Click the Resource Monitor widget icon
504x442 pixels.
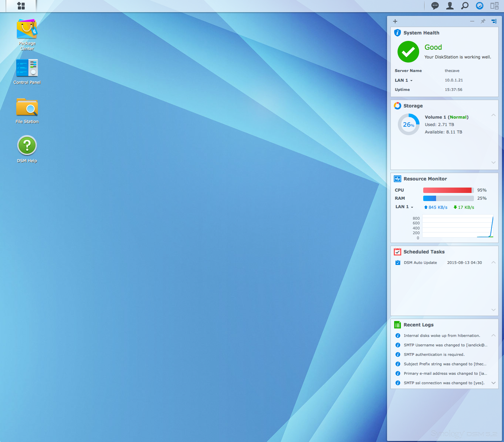pyautogui.click(x=398, y=179)
